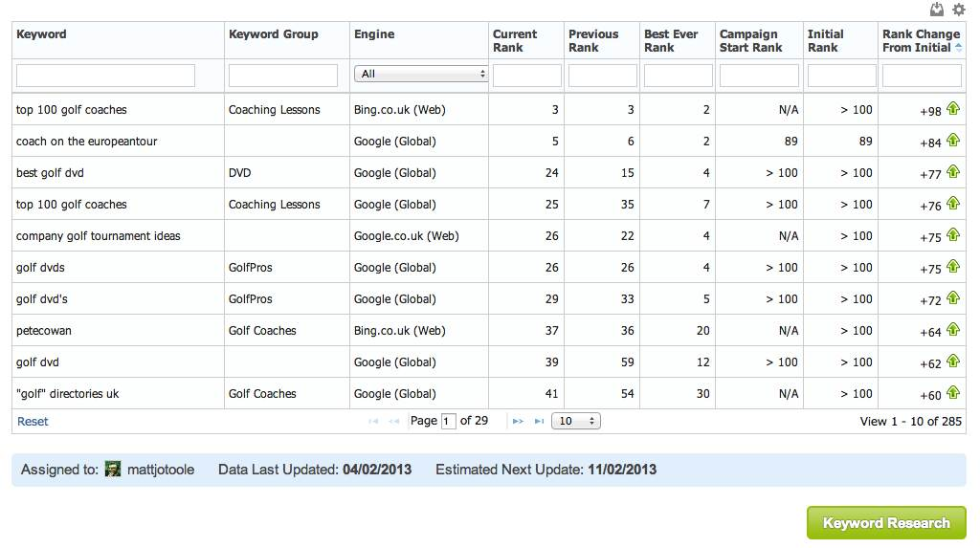Sort by Keyword Group column header
Screen dimensions: 980x548
tap(273, 34)
